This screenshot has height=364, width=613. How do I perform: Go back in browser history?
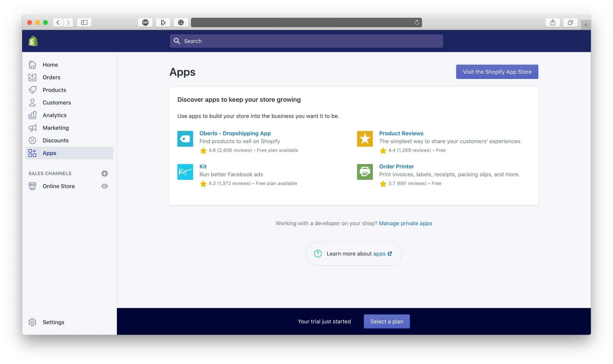tap(58, 22)
